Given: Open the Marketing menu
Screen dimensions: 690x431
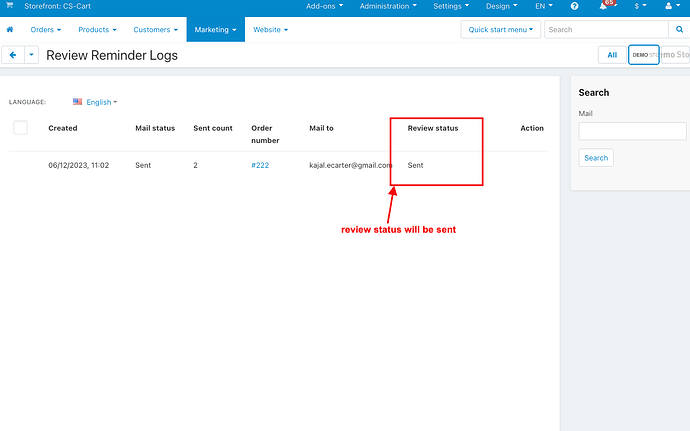Looking at the screenshot, I should (x=215, y=30).
